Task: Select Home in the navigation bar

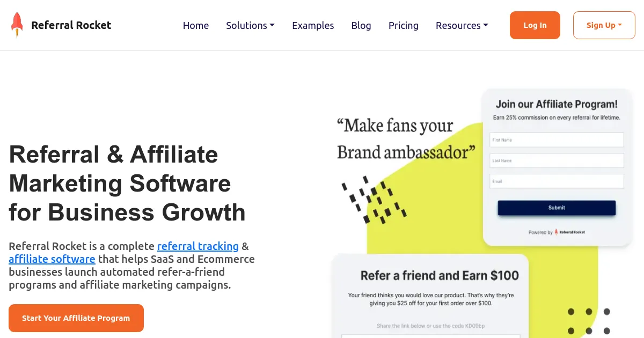Action: [x=196, y=25]
